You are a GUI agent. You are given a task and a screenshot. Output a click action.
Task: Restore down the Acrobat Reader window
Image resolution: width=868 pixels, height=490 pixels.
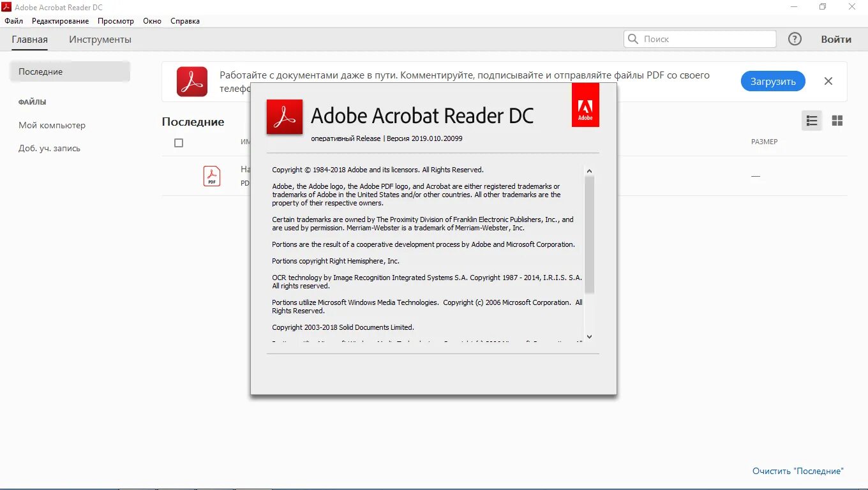point(823,6)
